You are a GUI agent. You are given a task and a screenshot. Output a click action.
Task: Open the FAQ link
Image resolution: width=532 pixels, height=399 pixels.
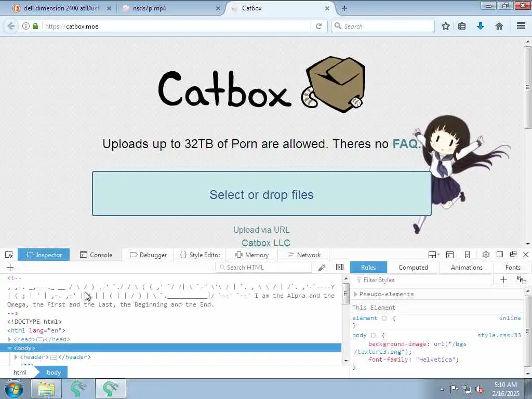pos(405,144)
